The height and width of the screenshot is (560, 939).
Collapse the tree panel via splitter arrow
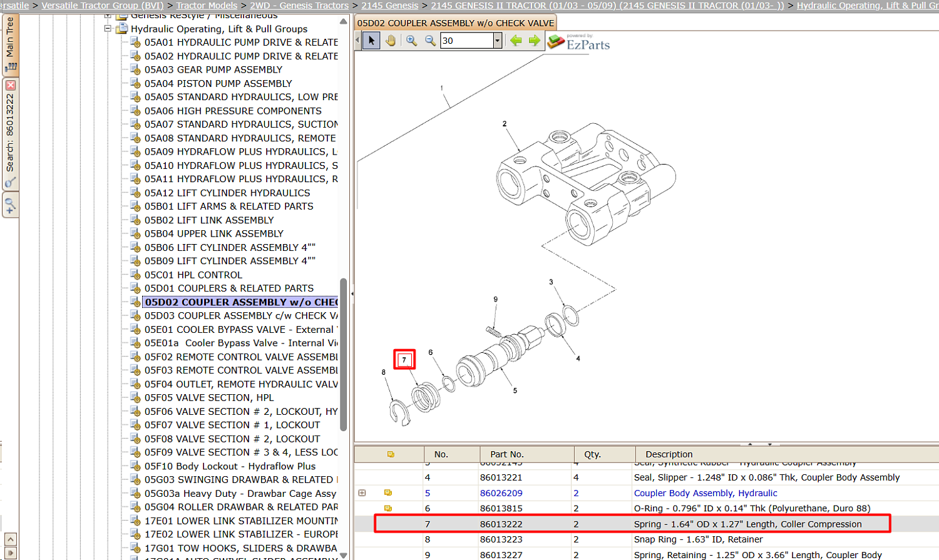coord(352,293)
